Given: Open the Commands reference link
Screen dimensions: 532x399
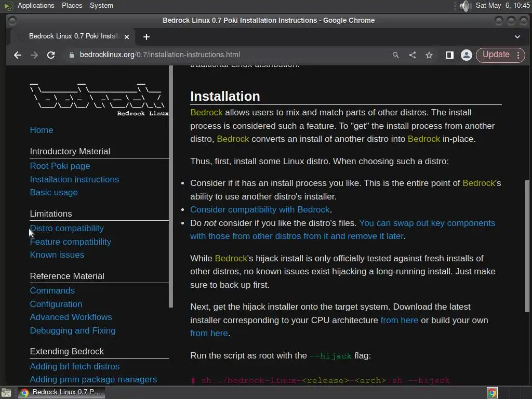Looking at the screenshot, I should coord(52,291).
